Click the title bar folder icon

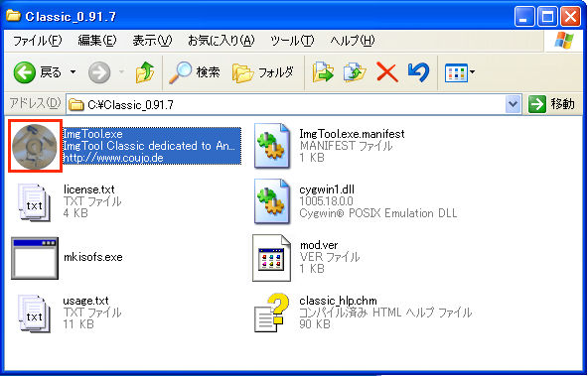(13, 15)
